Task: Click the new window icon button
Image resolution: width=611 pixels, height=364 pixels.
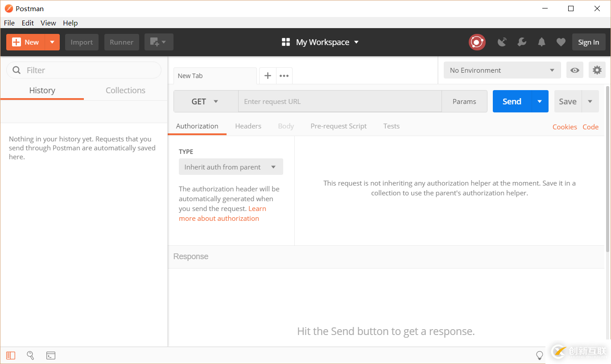Action: (x=158, y=42)
